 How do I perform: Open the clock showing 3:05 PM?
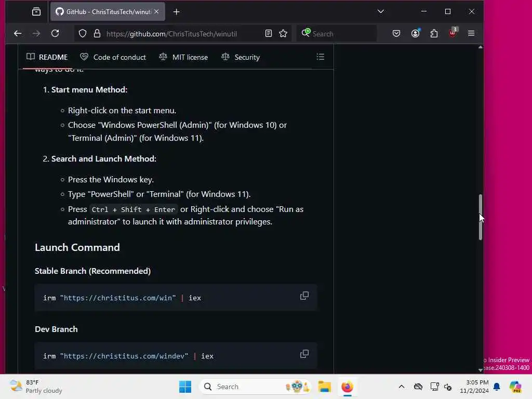click(474, 387)
